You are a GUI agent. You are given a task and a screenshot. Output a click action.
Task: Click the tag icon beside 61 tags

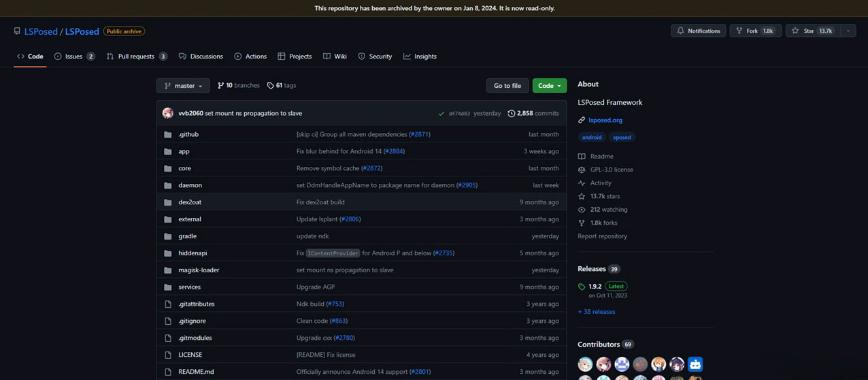click(270, 86)
